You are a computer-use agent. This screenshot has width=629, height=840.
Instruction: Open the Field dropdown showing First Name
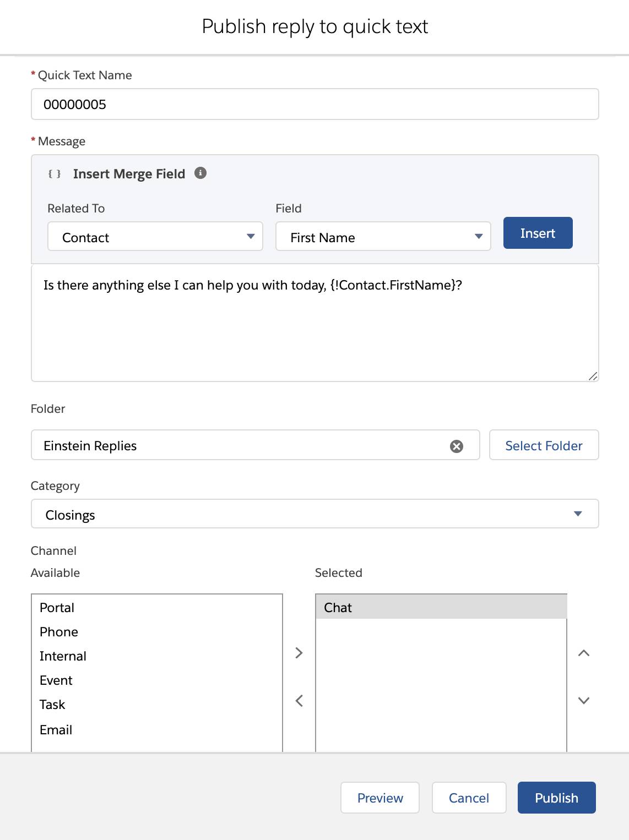click(383, 237)
